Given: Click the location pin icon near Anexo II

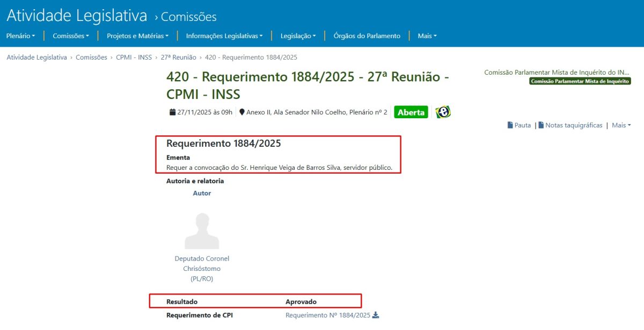Looking at the screenshot, I should [x=242, y=112].
